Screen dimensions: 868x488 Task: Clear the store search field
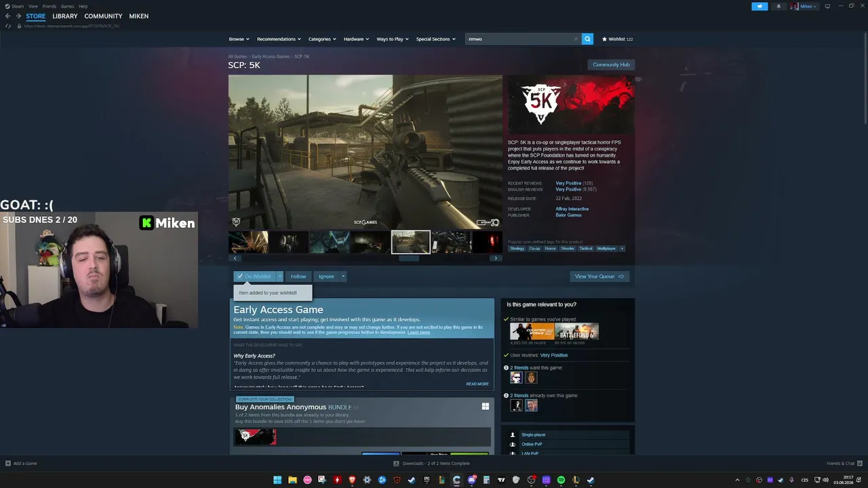coord(576,39)
